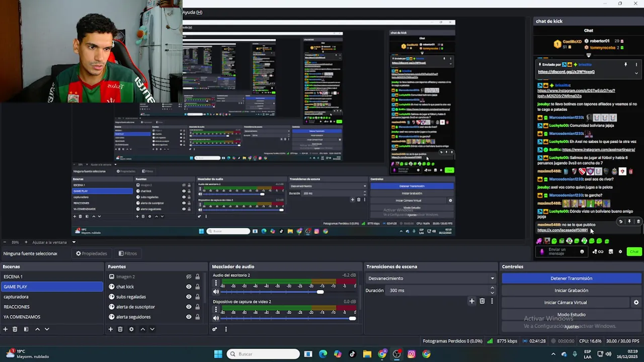Open advanced audio properties gears icon

point(215,329)
